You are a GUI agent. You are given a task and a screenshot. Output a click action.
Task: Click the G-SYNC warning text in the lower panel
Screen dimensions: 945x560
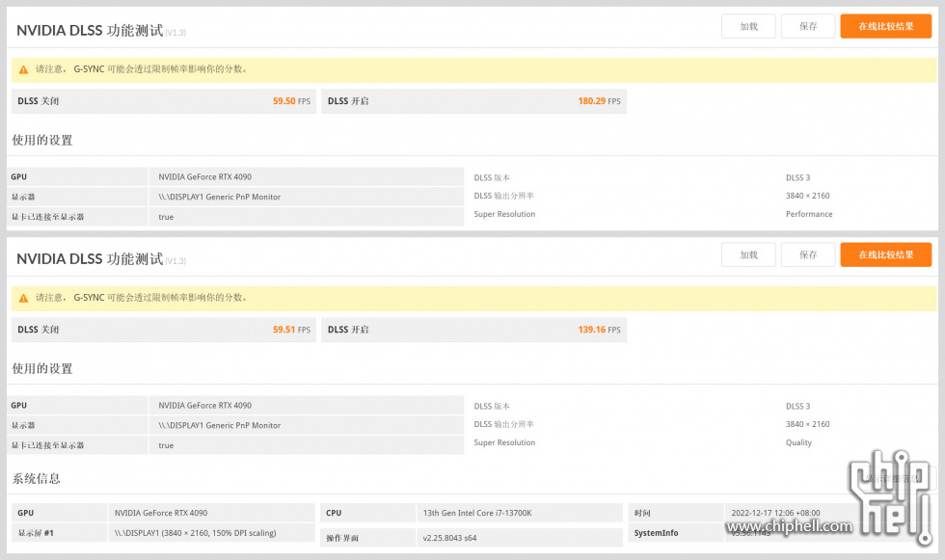point(141,298)
